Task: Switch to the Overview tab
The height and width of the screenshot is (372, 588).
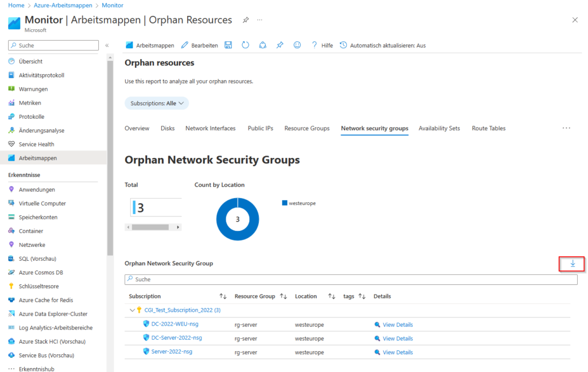Action: pos(137,128)
